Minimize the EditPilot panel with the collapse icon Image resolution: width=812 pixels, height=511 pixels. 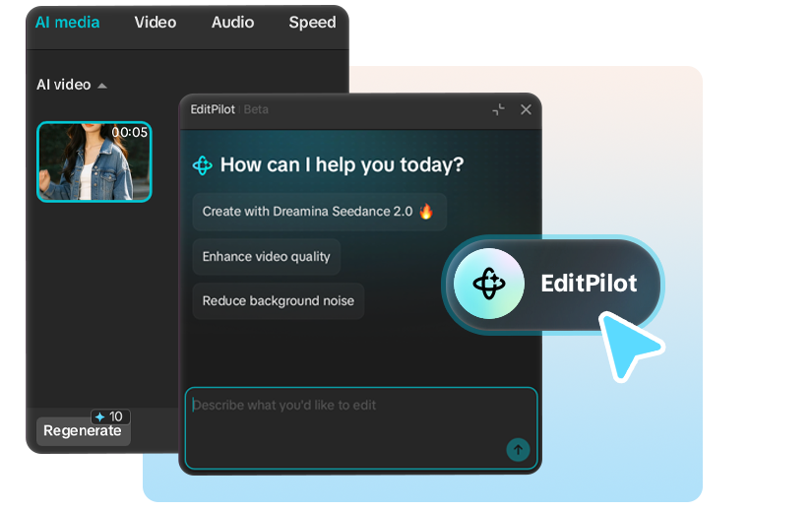click(498, 110)
